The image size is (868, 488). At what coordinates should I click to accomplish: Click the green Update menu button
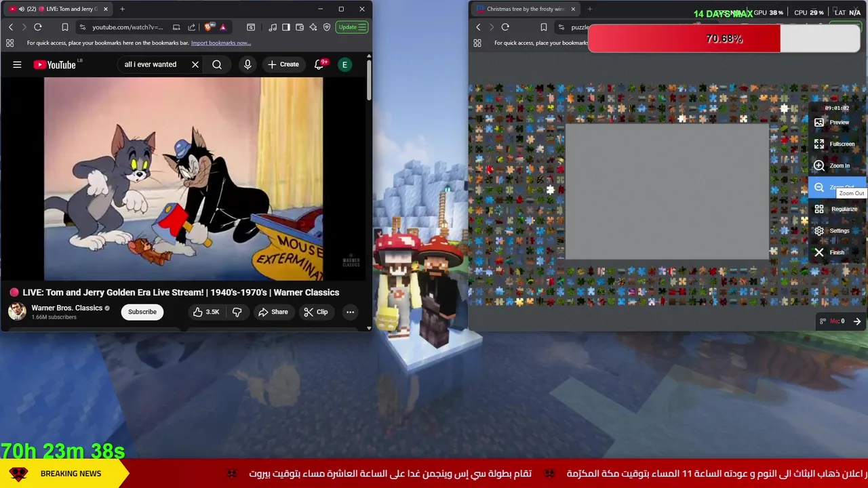353,27
